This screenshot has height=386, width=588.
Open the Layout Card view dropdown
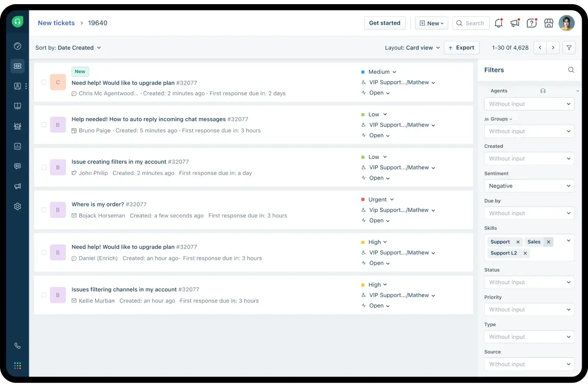pos(412,48)
